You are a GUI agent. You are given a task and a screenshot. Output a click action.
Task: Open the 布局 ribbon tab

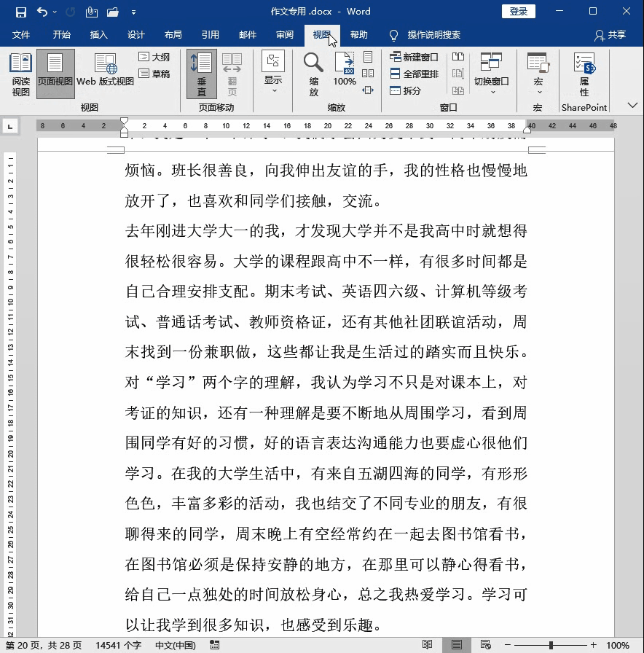(173, 34)
